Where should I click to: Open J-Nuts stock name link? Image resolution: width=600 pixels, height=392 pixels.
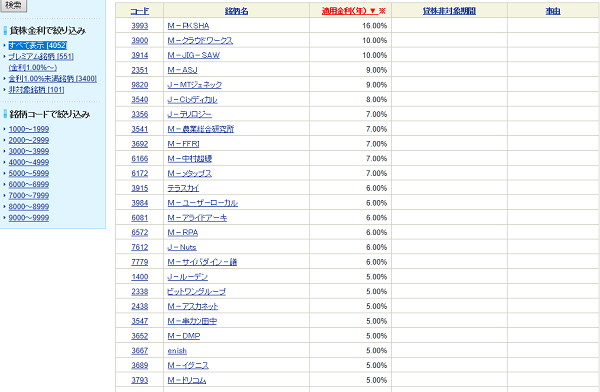pyautogui.click(x=182, y=247)
